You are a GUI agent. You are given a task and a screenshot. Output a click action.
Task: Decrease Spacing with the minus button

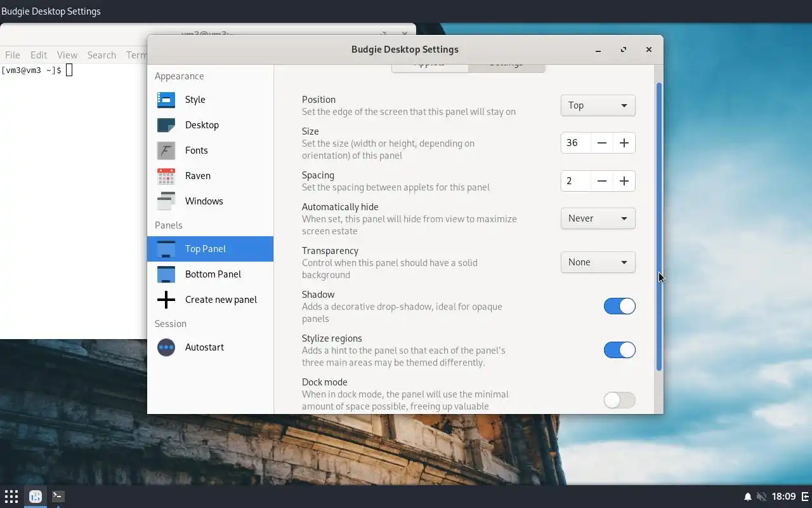click(x=602, y=181)
